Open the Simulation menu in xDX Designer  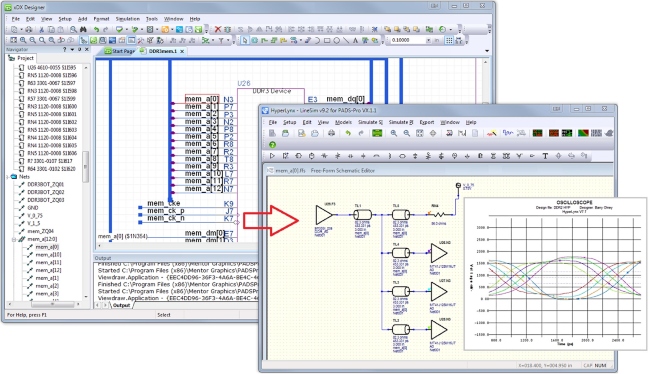pos(127,19)
